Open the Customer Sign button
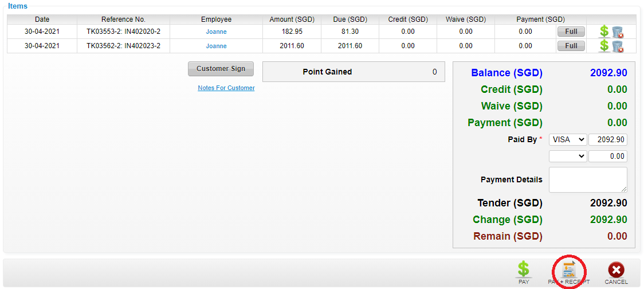The image size is (644, 289). click(221, 69)
